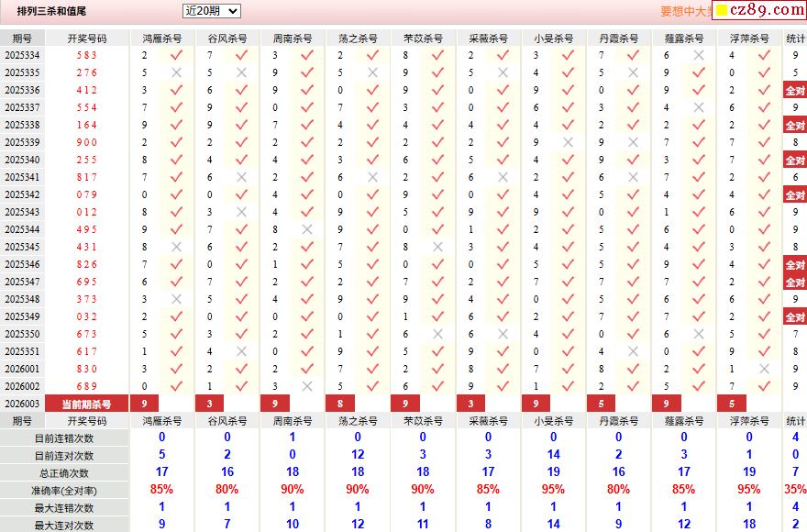807x532 pixels.
Task: Click the 全对 badge in row 2025349
Action: click(x=795, y=316)
